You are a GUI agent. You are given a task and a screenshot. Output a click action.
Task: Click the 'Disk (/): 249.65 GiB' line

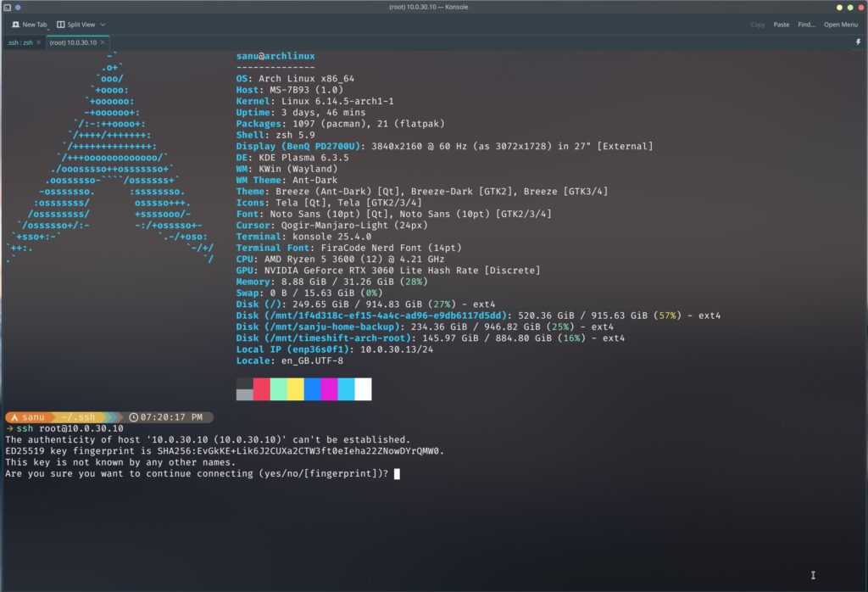click(x=365, y=304)
